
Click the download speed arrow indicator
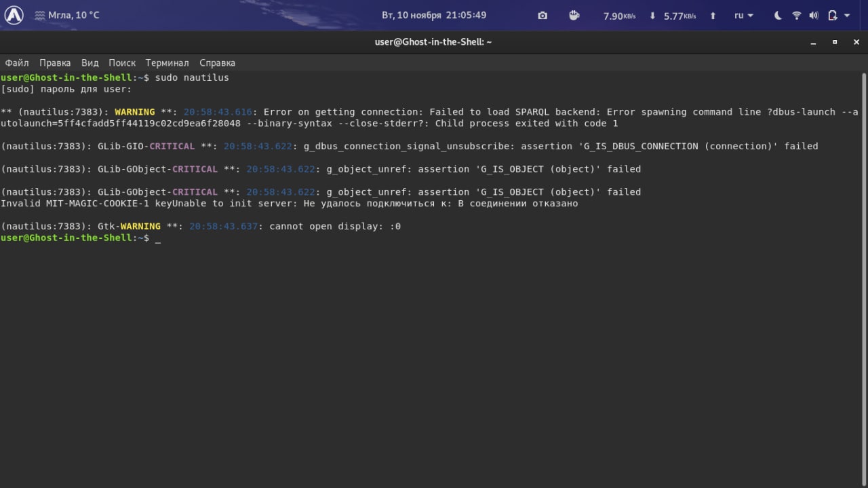[x=652, y=16]
